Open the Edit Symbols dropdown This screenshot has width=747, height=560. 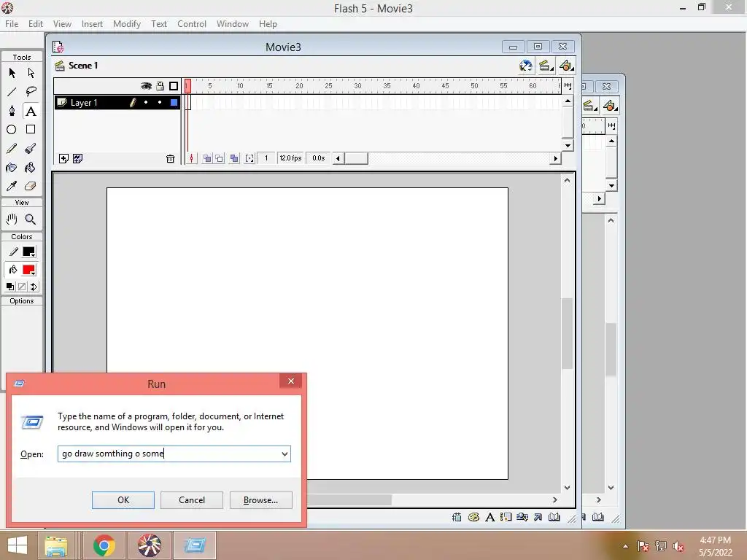pos(566,66)
